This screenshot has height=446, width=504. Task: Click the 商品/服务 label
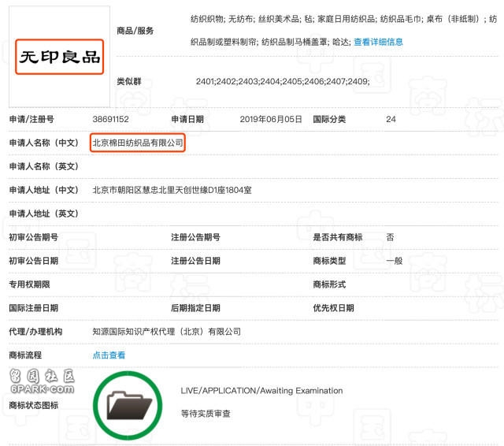[x=135, y=31]
